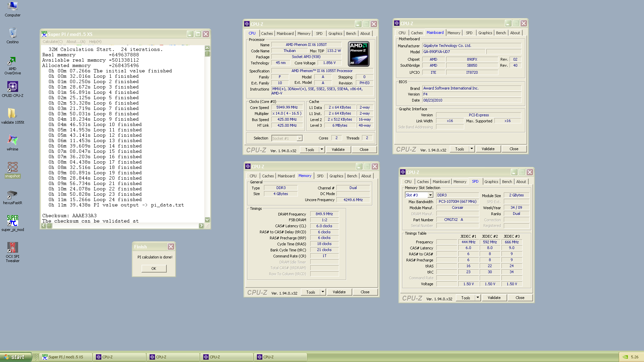The width and height of the screenshot is (644, 362).
Task: Launch hexusFastR desktop shortcut
Action: pos(12,196)
